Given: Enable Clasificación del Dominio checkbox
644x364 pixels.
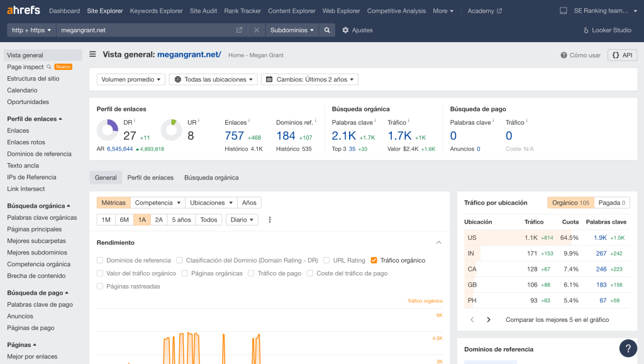Looking at the screenshot, I should point(179,260).
